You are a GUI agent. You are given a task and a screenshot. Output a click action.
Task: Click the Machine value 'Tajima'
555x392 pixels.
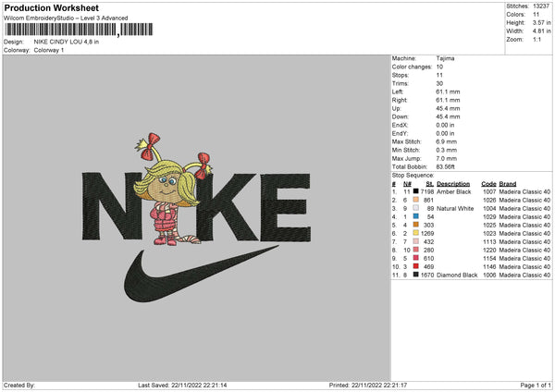(x=445, y=58)
